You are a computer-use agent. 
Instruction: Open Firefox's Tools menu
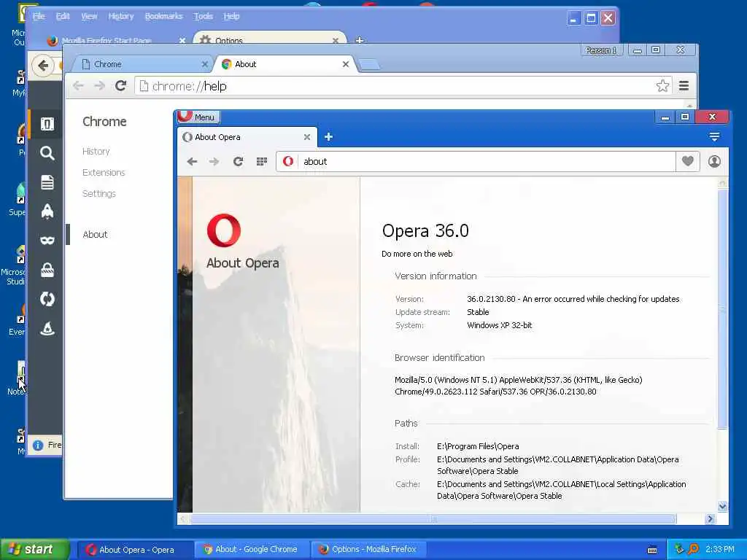pos(203,16)
